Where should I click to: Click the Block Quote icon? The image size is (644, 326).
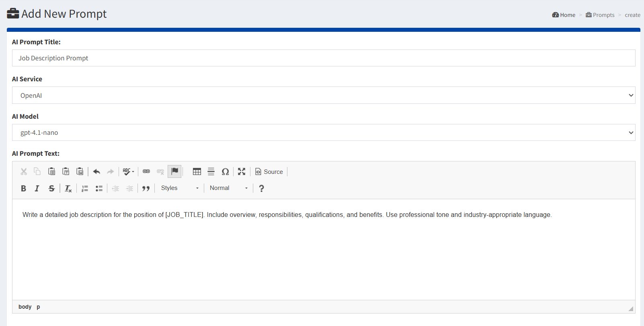tap(146, 188)
